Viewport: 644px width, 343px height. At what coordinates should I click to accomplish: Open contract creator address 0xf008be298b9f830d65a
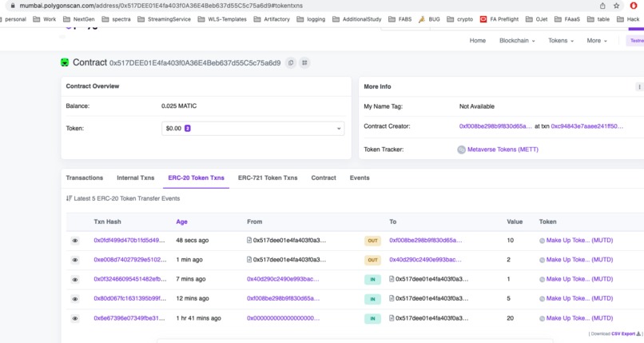(x=495, y=126)
